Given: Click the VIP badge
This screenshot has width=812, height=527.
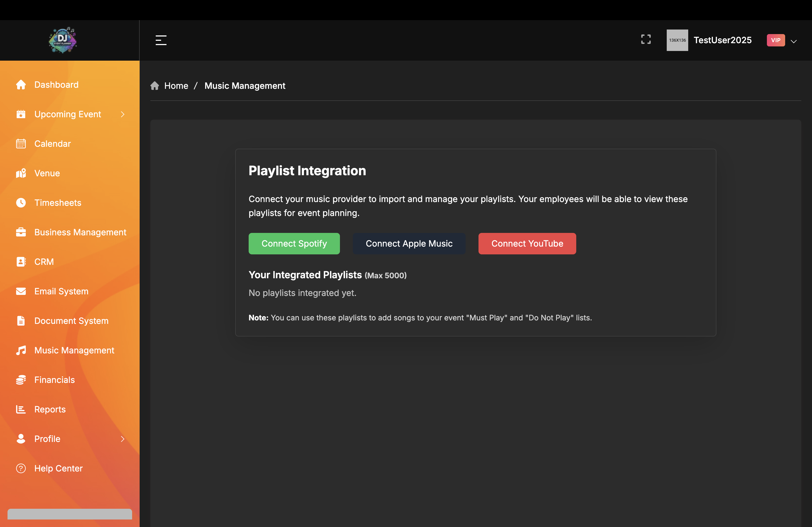Looking at the screenshot, I should [776, 40].
